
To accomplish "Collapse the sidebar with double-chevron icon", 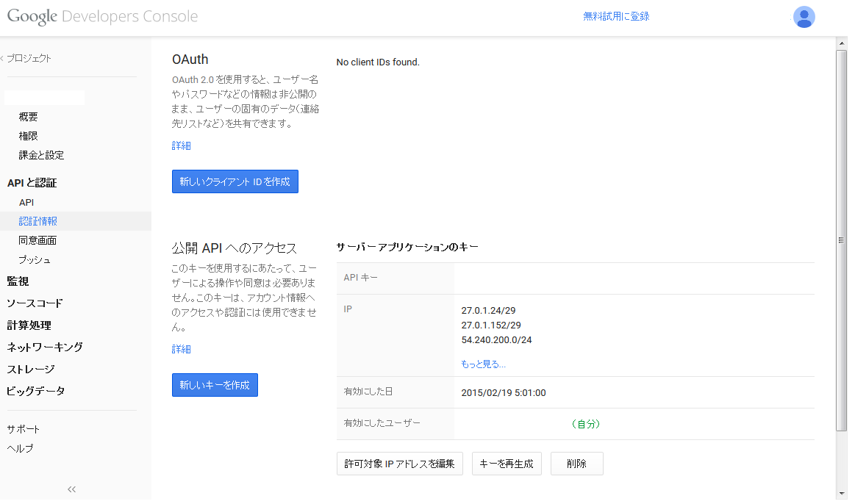I will tap(71, 489).
